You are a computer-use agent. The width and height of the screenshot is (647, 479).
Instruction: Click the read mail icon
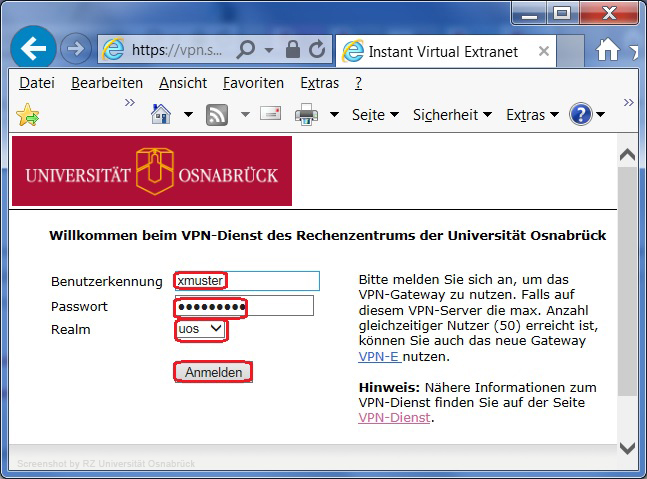(x=271, y=113)
